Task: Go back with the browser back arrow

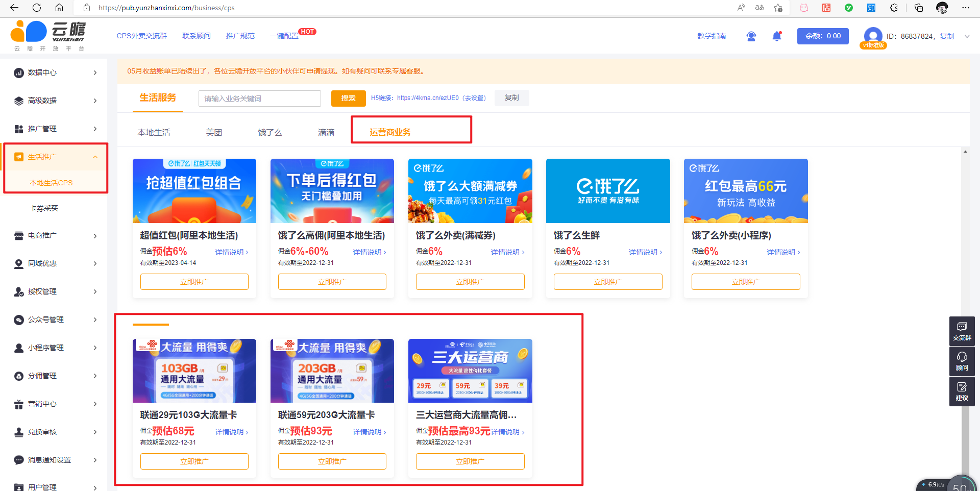Action: [x=14, y=8]
